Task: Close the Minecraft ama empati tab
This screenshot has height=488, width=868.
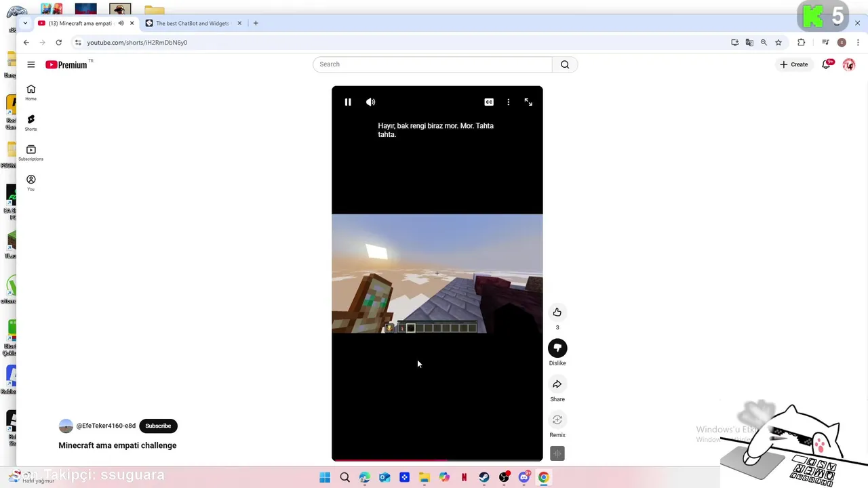Action: pyautogui.click(x=132, y=23)
